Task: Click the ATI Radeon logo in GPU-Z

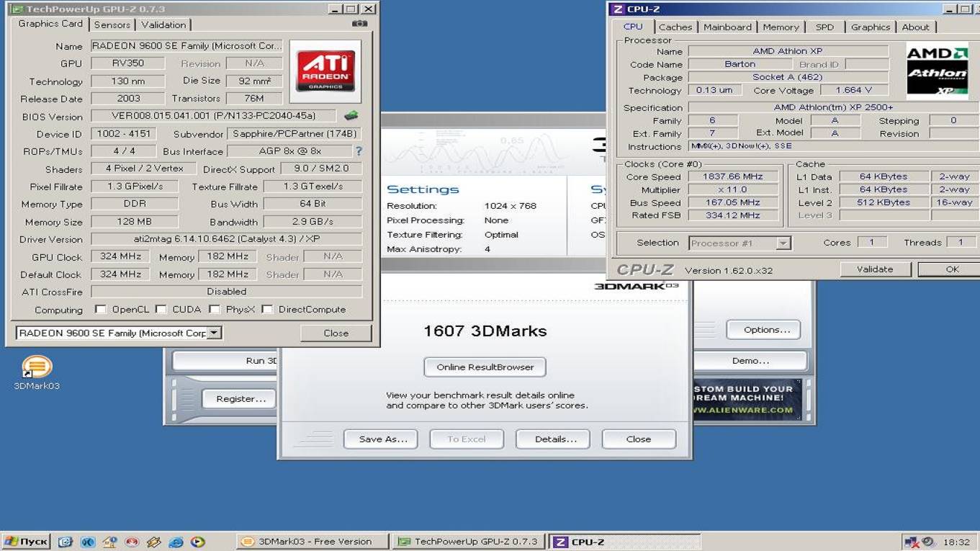Action: pyautogui.click(x=325, y=71)
